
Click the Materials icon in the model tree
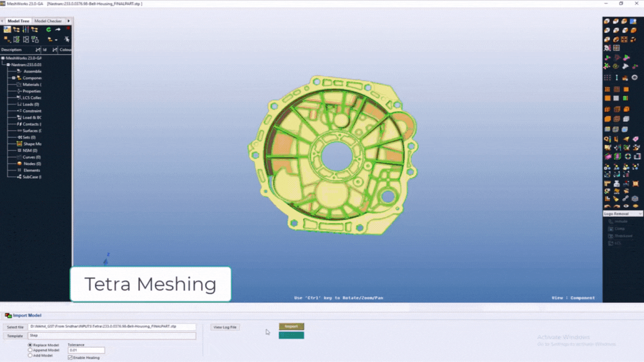click(19, 84)
